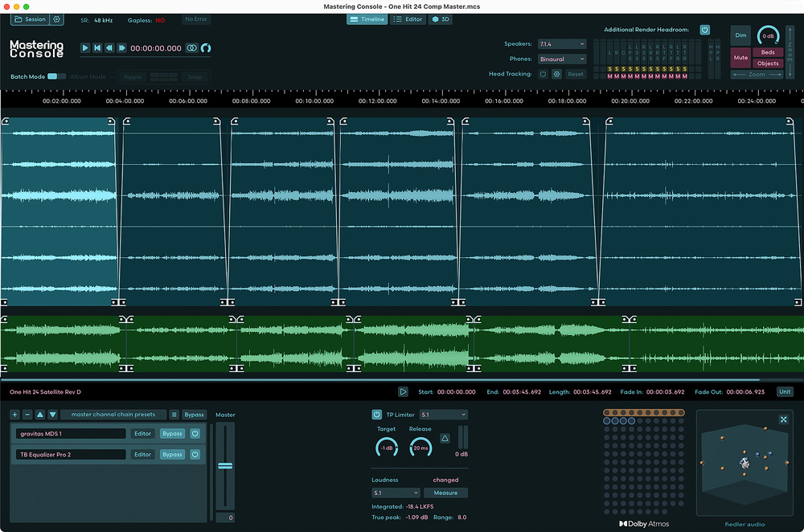
Task: Play the selected clip from info bar
Action: tap(403, 392)
